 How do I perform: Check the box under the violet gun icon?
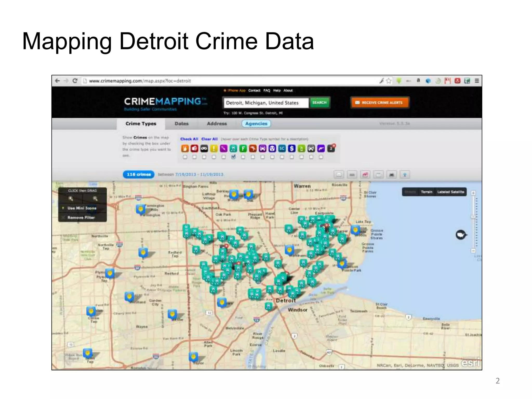(x=321, y=157)
